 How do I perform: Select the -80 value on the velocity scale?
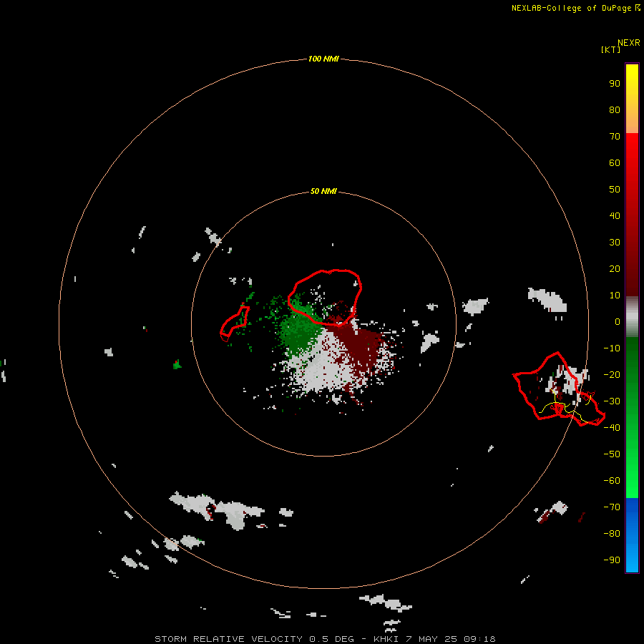pyautogui.click(x=612, y=534)
